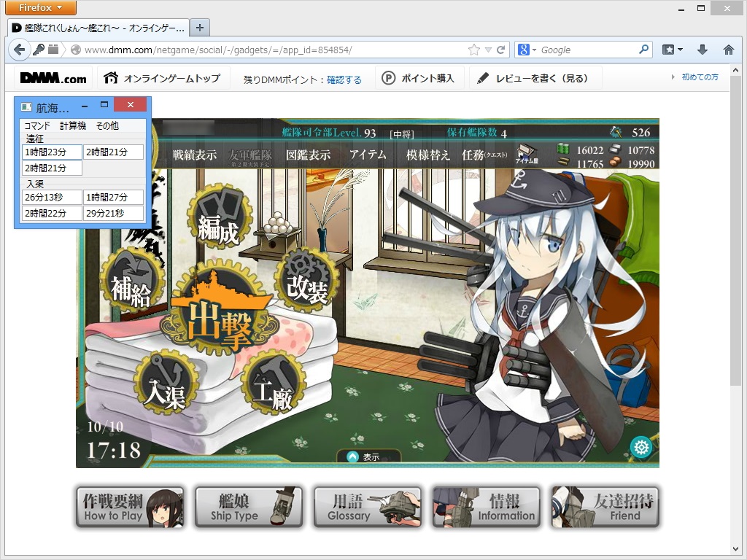Viewport: 747px width, 560px height.
Task: Click the 29分21秒 docking timer field
Action: (113, 213)
